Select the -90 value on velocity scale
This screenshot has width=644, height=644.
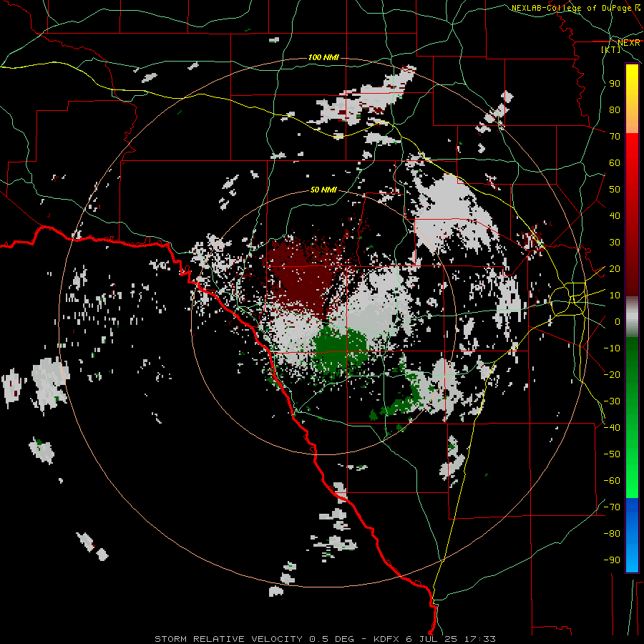pos(612,560)
